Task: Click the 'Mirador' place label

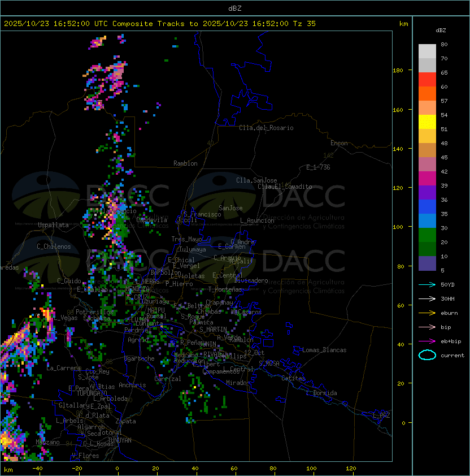Action: click(238, 383)
